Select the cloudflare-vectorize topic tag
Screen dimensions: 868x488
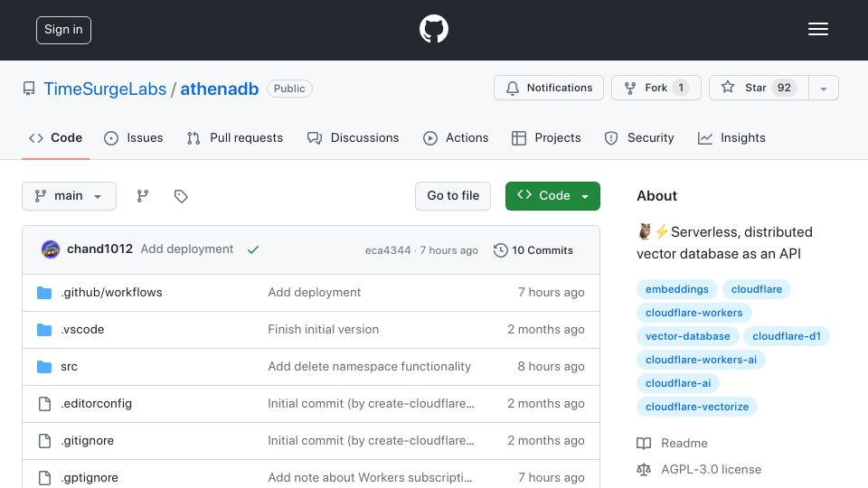(x=697, y=407)
